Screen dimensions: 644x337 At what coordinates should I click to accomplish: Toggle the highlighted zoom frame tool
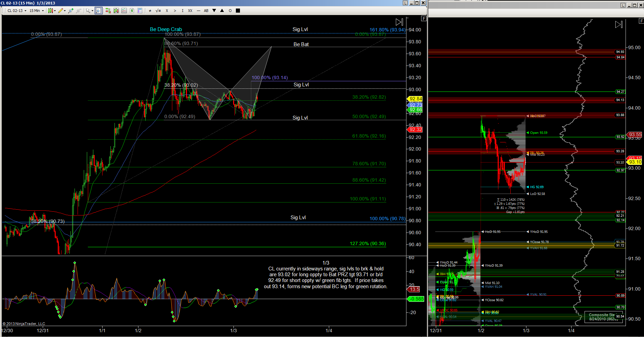pos(98,11)
